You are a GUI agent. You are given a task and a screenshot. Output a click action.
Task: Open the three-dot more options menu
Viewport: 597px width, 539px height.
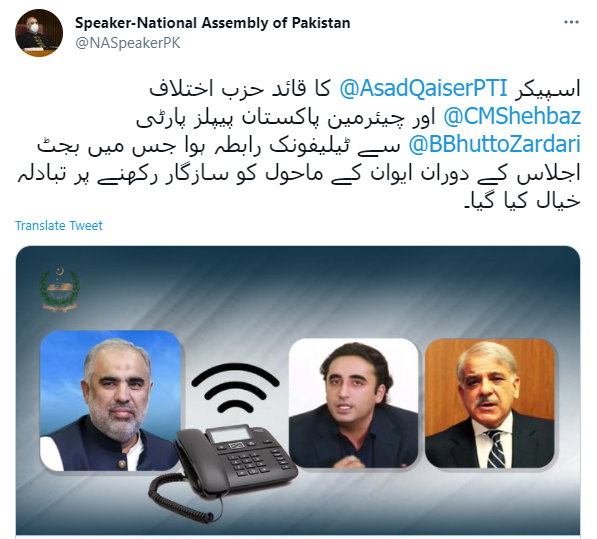(571, 22)
